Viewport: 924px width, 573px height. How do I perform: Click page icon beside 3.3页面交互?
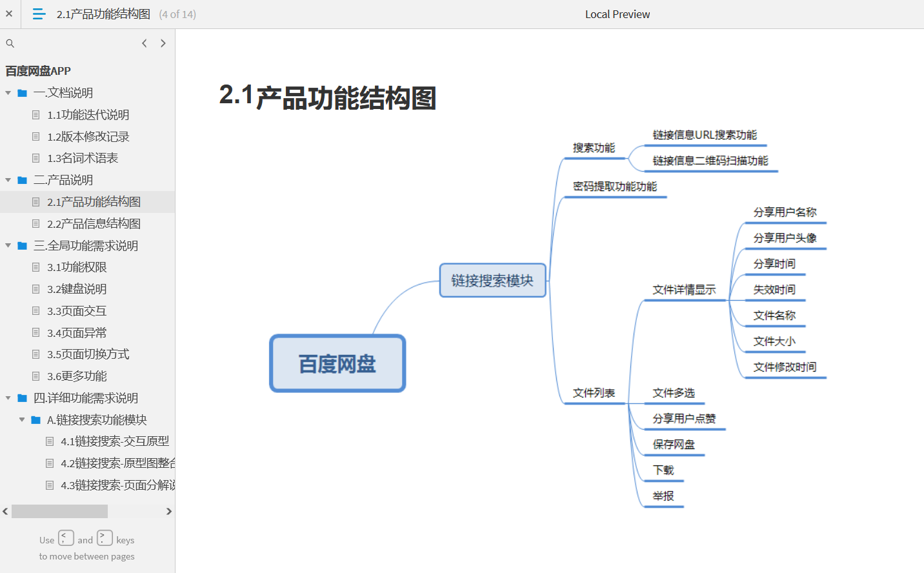pyautogui.click(x=36, y=311)
